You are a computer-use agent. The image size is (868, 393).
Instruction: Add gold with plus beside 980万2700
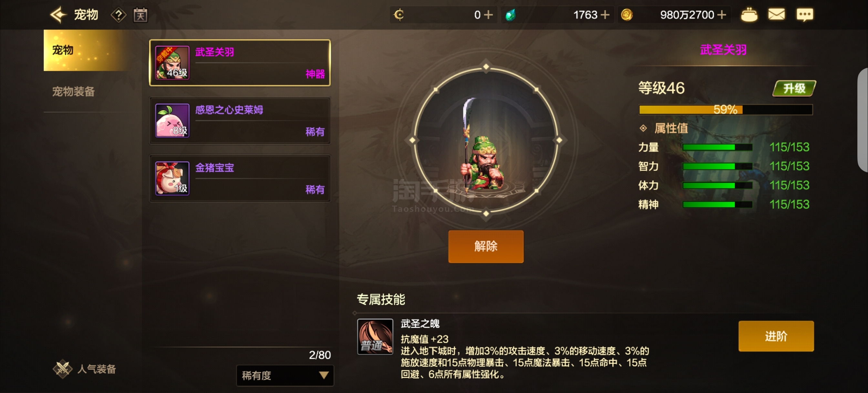pyautogui.click(x=722, y=15)
